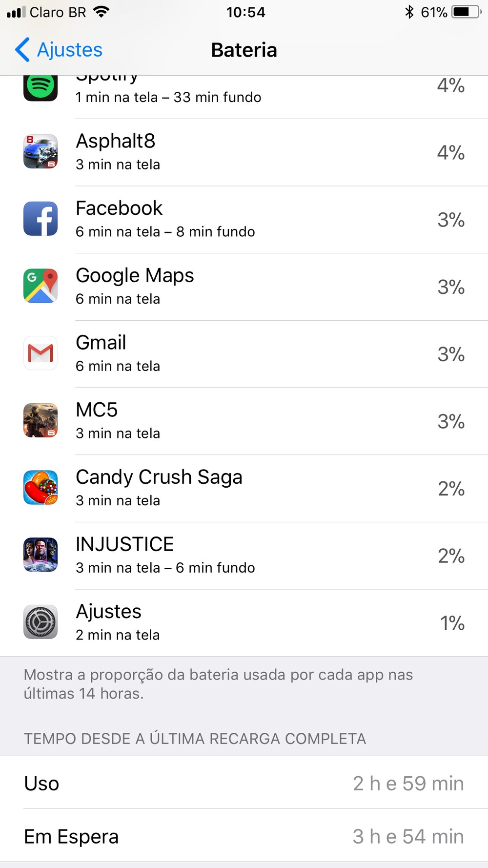488x868 pixels.
Task: Tap the INJUSTICE game icon
Action: pyautogui.click(x=41, y=555)
